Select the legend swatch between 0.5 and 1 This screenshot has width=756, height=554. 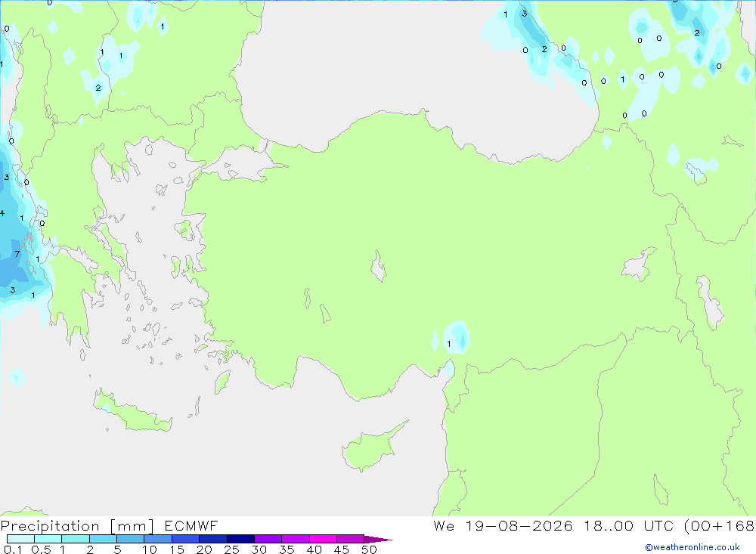click(48, 539)
